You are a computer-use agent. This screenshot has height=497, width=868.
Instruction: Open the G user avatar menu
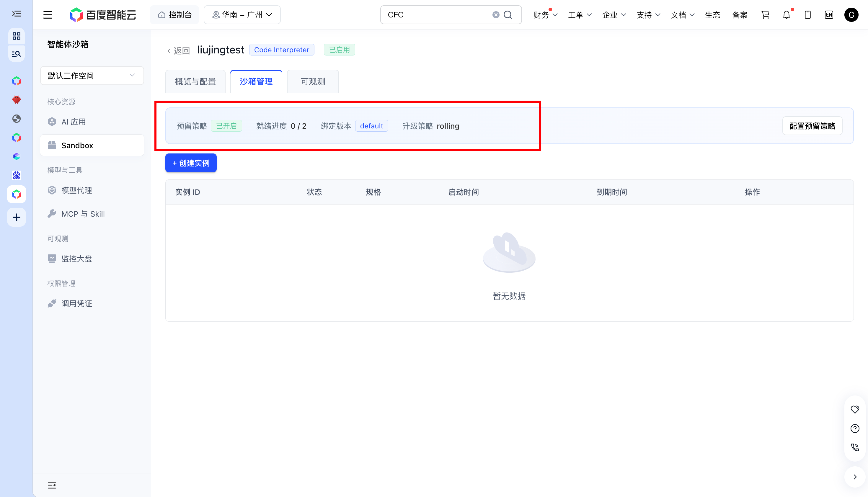851,15
